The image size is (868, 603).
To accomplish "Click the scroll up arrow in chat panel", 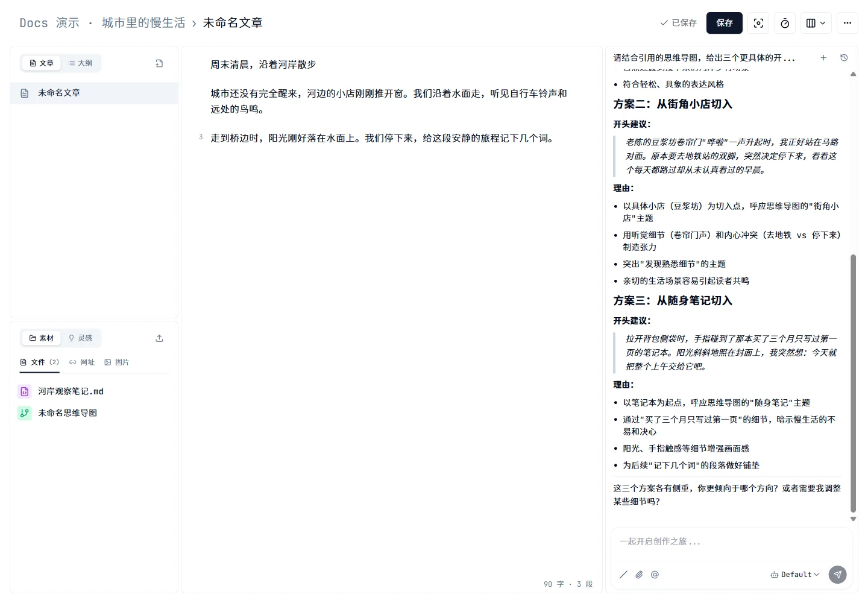I will coord(853,74).
